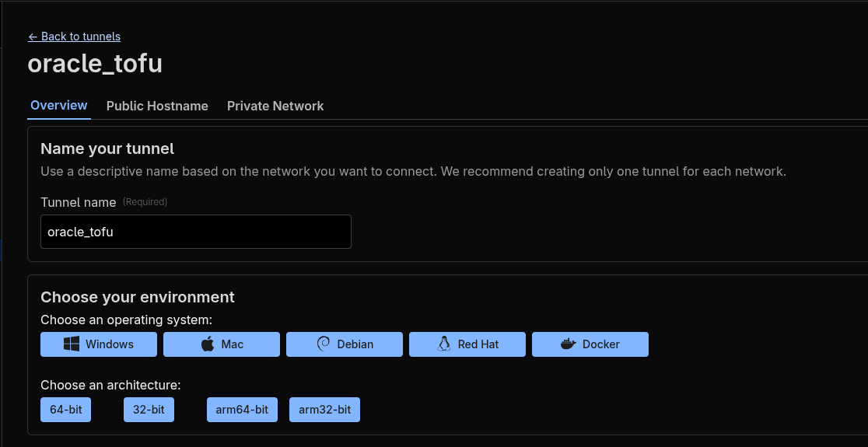Select 64-bit architecture

click(66, 410)
